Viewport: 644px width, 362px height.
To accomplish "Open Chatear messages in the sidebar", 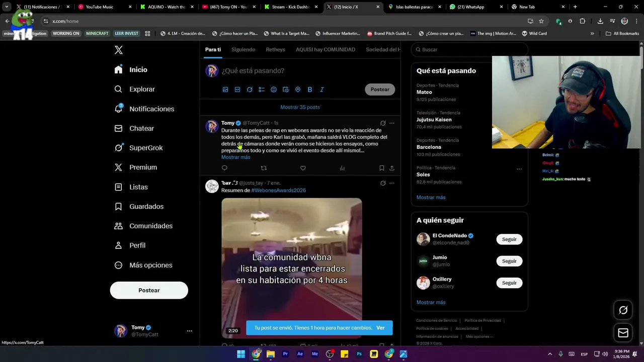I will pos(134,128).
